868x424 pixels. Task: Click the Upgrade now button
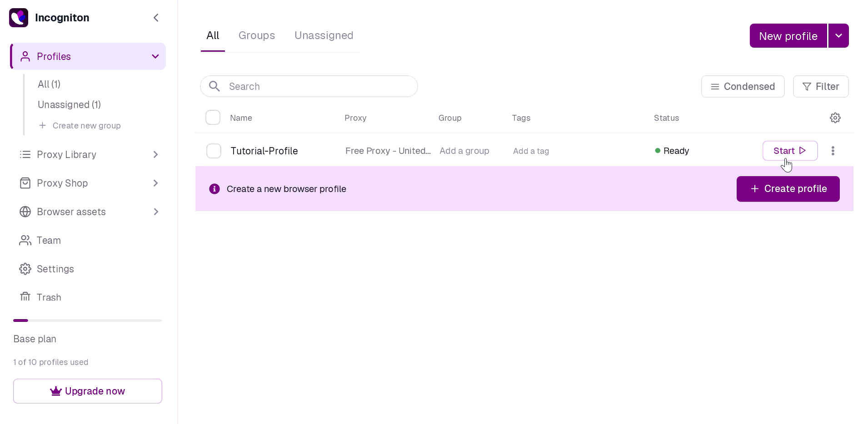(x=88, y=391)
